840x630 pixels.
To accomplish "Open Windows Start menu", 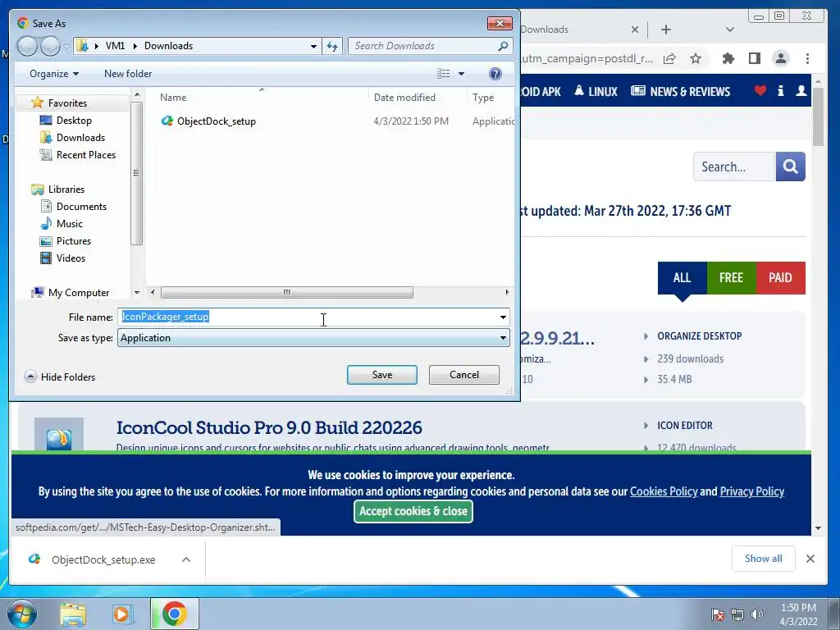I will [x=21, y=614].
